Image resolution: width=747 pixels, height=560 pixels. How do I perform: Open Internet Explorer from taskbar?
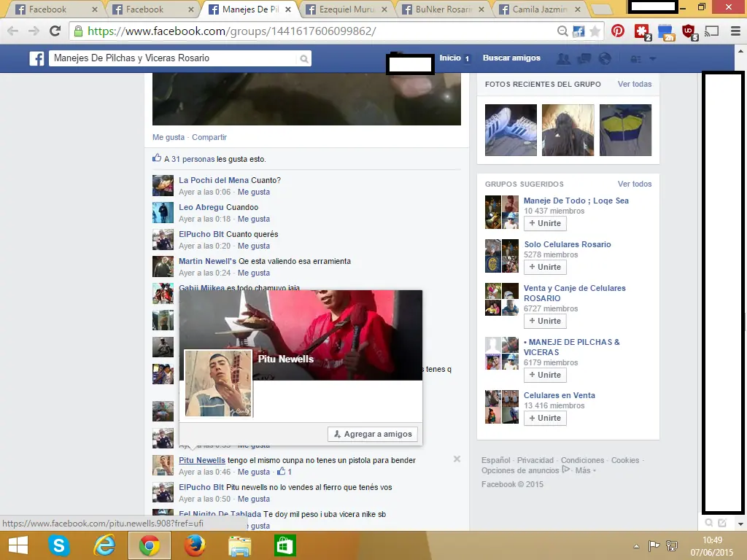click(104, 545)
